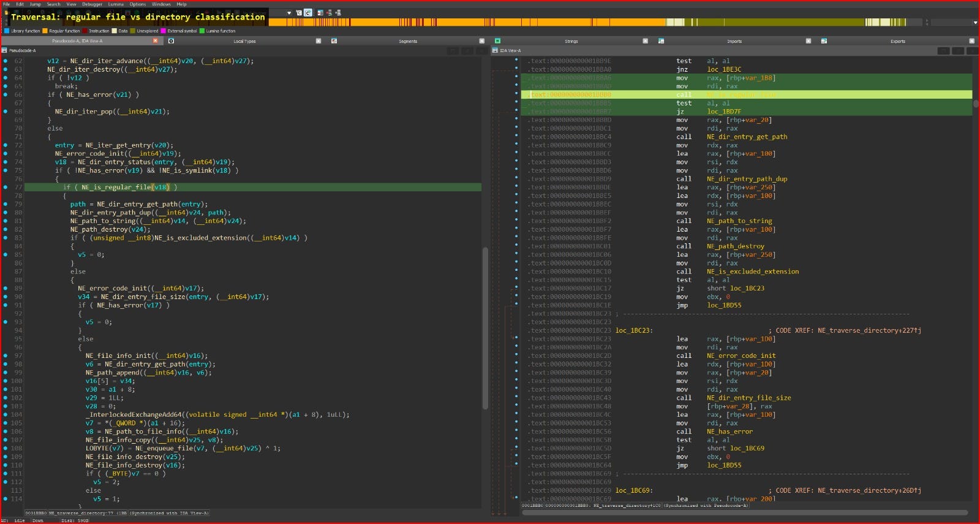Viewport: 980px width, 524px height.
Task: Open the navigation band dropdown at far right
Action: click(975, 22)
